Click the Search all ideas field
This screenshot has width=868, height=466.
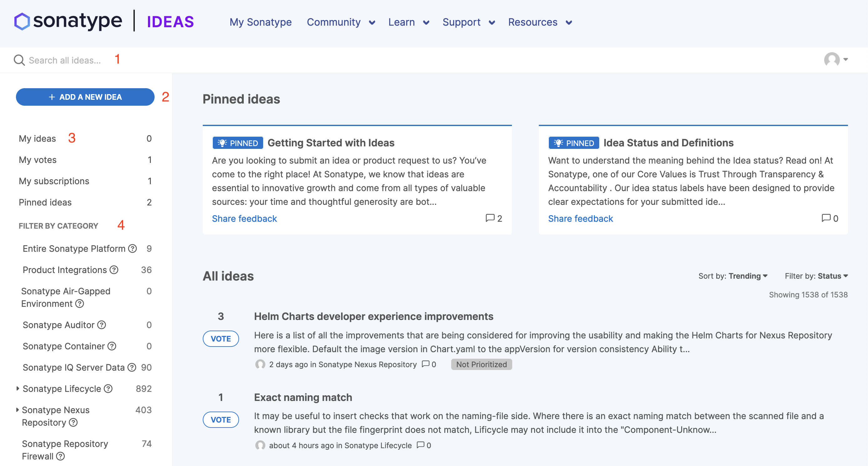(x=65, y=60)
